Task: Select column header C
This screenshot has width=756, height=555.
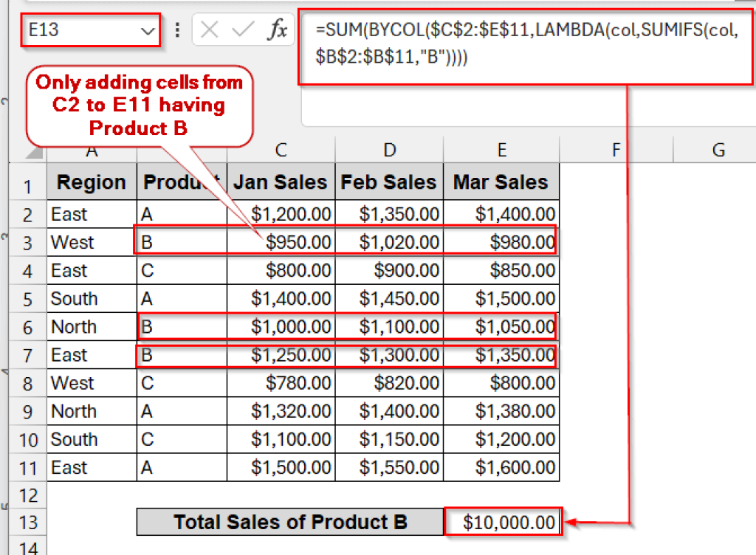Action: pos(281,150)
